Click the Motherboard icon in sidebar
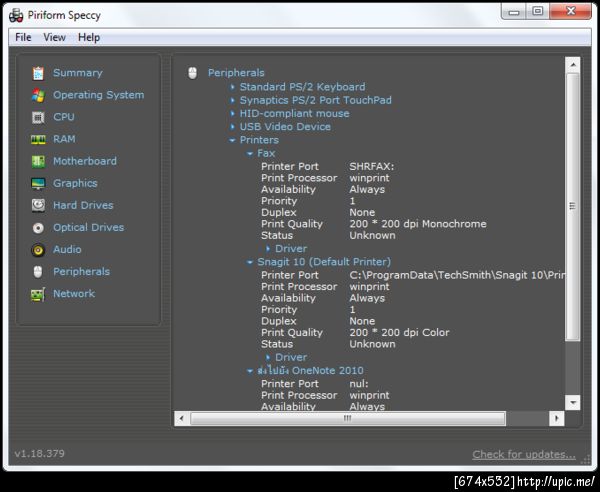This screenshot has height=492, width=600. (x=38, y=161)
